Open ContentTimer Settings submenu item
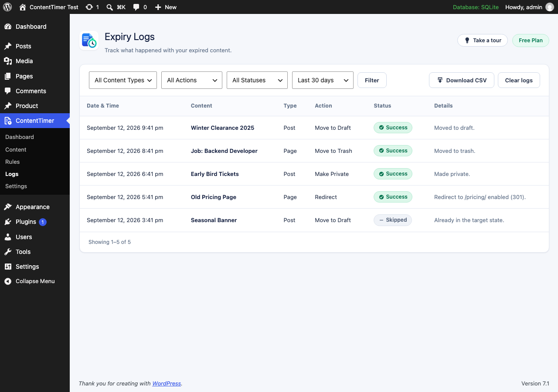 16,186
